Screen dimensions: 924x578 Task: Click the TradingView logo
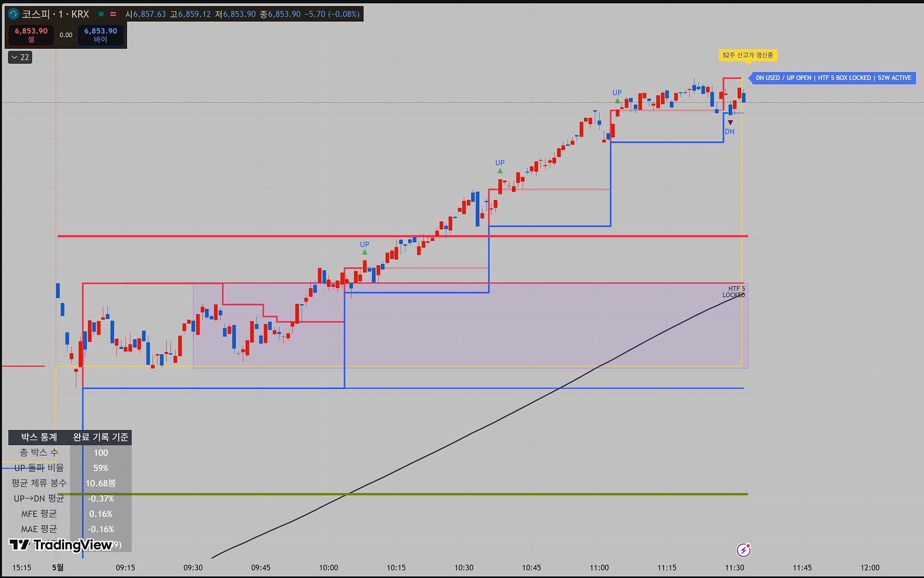click(61, 545)
